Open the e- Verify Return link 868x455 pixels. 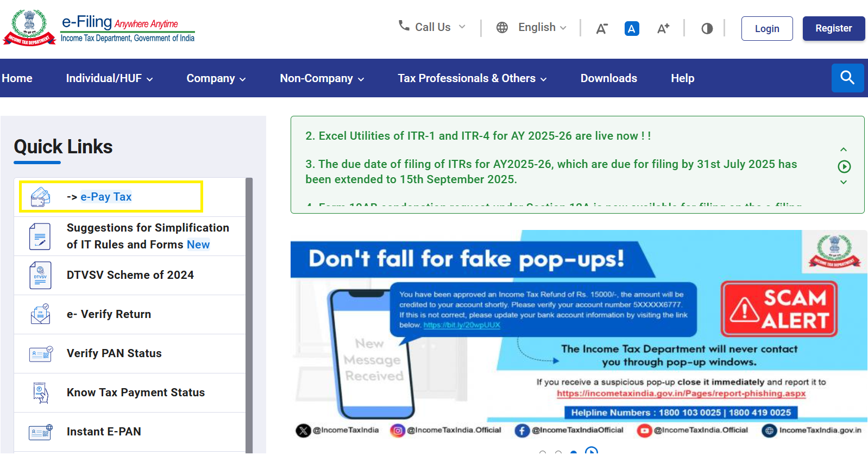109,314
